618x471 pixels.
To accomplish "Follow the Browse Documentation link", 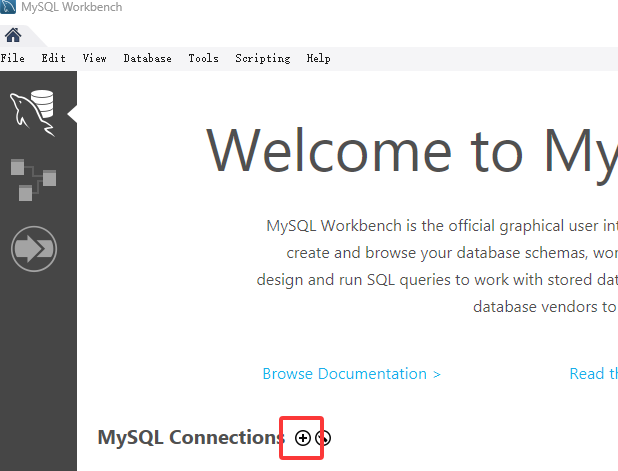I will pos(351,374).
